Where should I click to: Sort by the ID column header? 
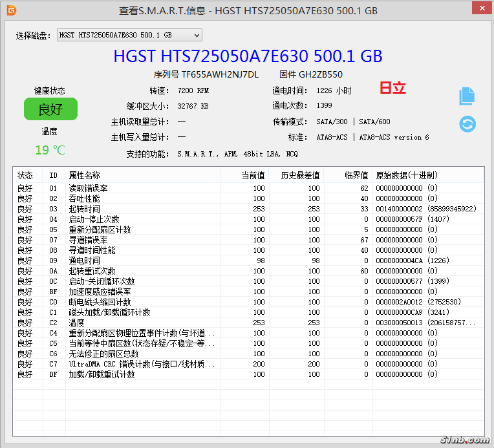point(53,175)
